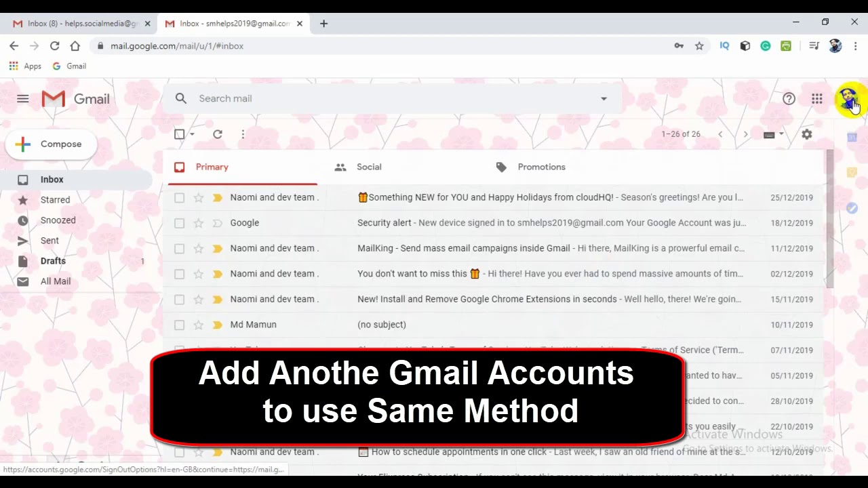The width and height of the screenshot is (868, 488).
Task: Click the green Grammarly extension icon
Action: click(766, 46)
